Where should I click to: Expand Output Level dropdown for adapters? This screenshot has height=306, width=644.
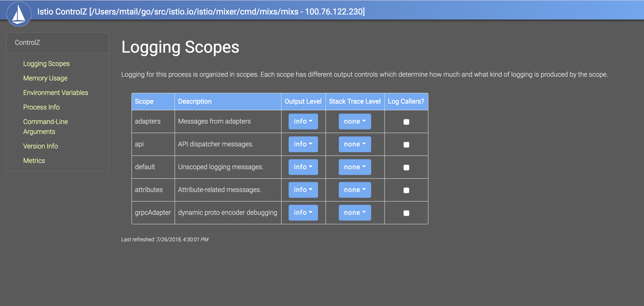(x=303, y=121)
